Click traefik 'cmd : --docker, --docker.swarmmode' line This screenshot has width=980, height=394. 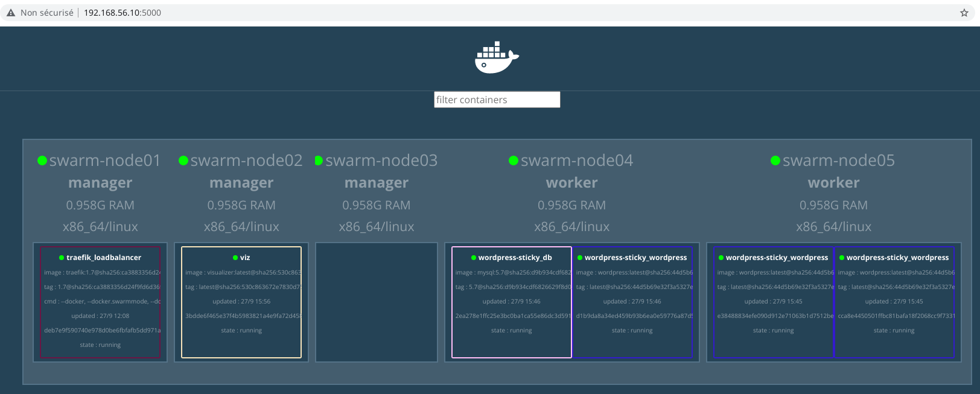102,302
